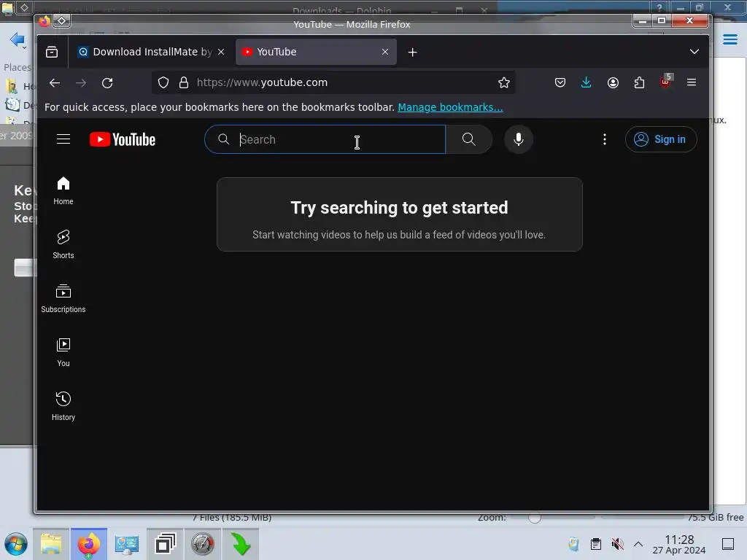Expand the list all tabs chevron
The width and height of the screenshot is (747, 560).
[694, 52]
